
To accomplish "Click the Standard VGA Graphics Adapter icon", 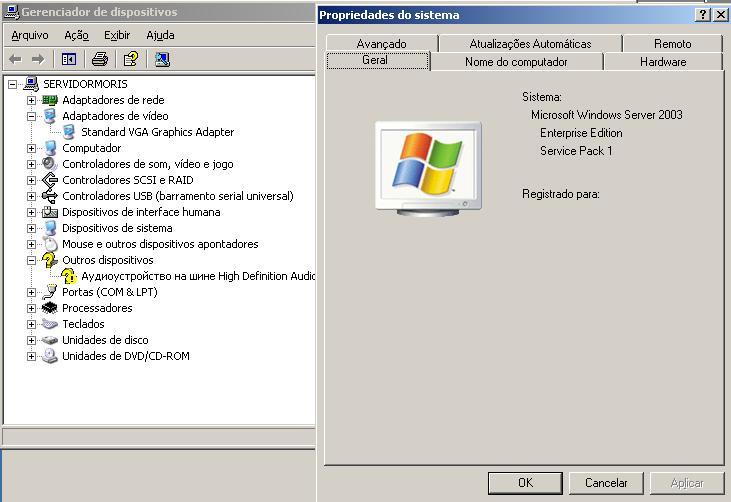I will click(69, 132).
